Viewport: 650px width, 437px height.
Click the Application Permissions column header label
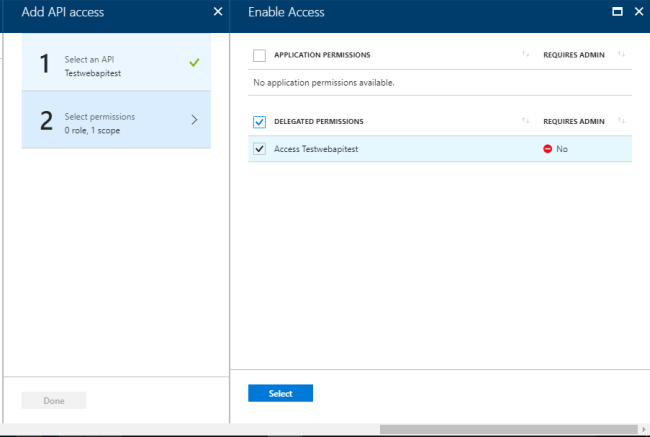320,55
